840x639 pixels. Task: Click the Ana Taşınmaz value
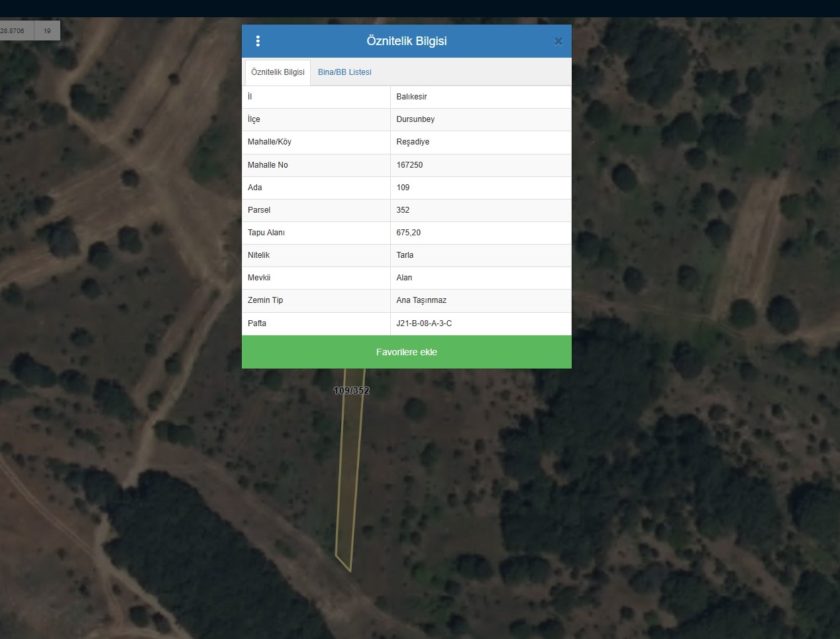pos(421,300)
